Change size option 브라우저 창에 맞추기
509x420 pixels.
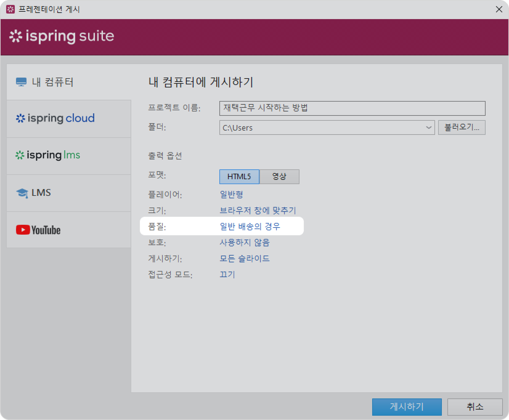tap(258, 211)
